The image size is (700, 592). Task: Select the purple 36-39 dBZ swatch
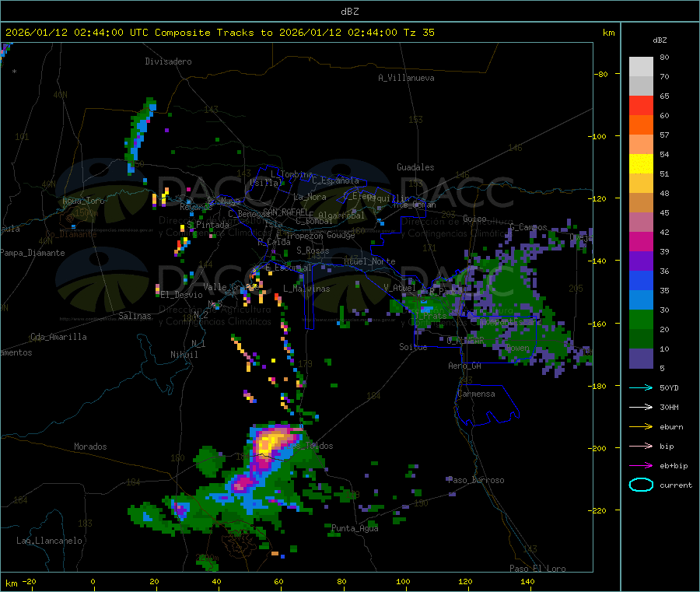coord(641,261)
